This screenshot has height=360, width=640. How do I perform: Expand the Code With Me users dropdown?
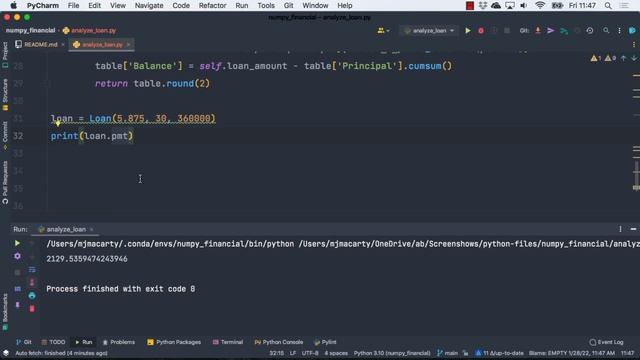[x=383, y=31]
